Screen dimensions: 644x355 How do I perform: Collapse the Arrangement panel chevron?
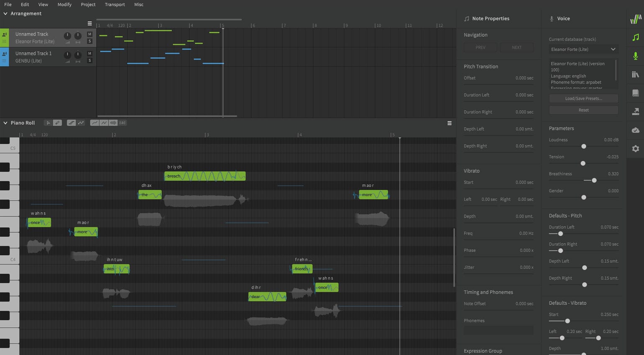coord(5,13)
